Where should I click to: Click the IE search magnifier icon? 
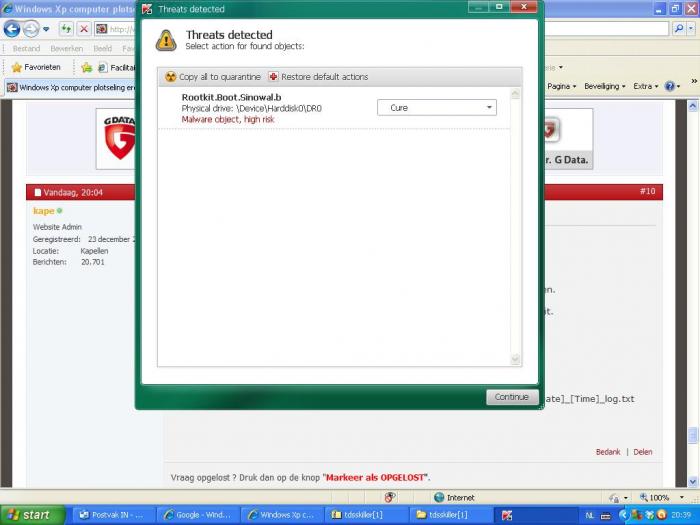(679, 29)
